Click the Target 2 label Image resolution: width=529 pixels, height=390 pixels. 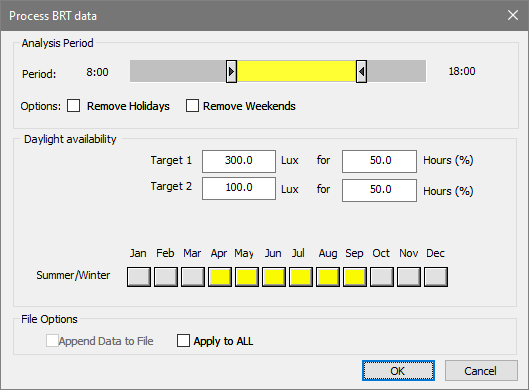[171, 186]
